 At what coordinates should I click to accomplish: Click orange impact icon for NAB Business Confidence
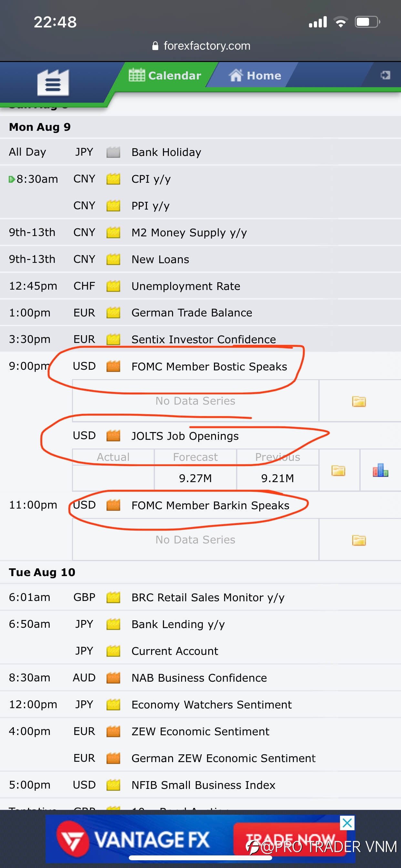point(113,677)
